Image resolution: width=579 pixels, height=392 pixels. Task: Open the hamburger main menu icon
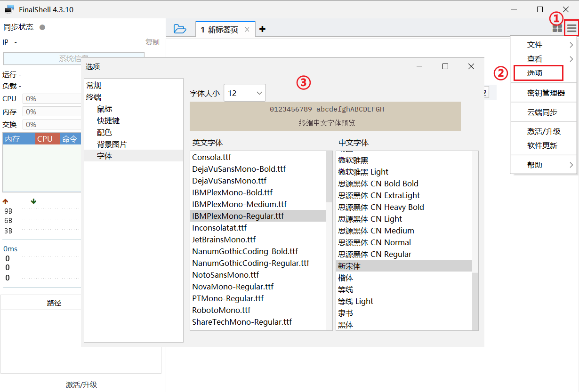click(x=571, y=28)
